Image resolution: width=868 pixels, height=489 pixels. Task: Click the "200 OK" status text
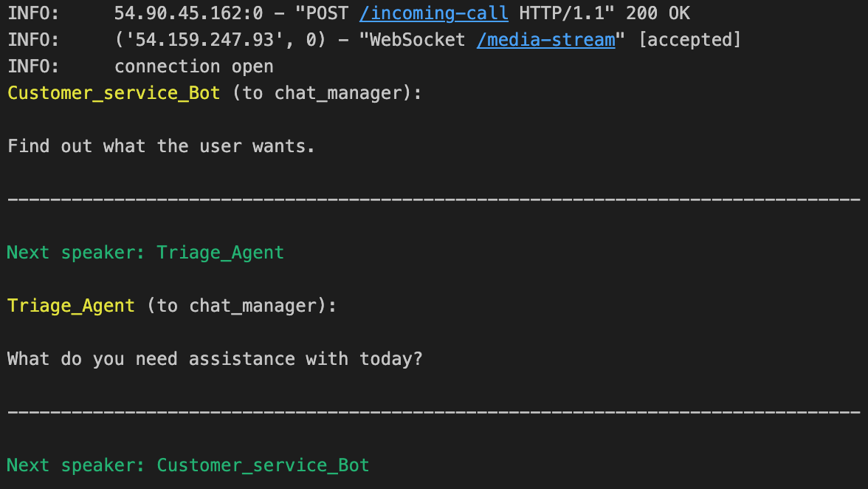(x=658, y=13)
